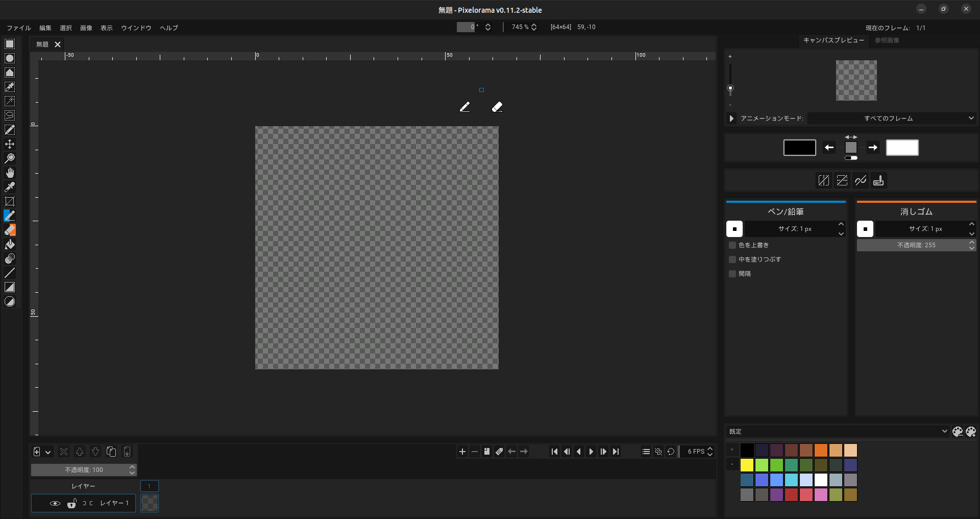Select the eraser tool in the toolbar
Viewport: 980px width, 519px height.
tap(10, 230)
